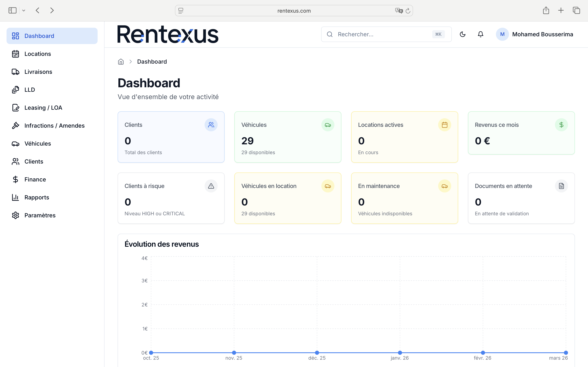Toggle dark mode with moon icon

pyautogui.click(x=462, y=34)
